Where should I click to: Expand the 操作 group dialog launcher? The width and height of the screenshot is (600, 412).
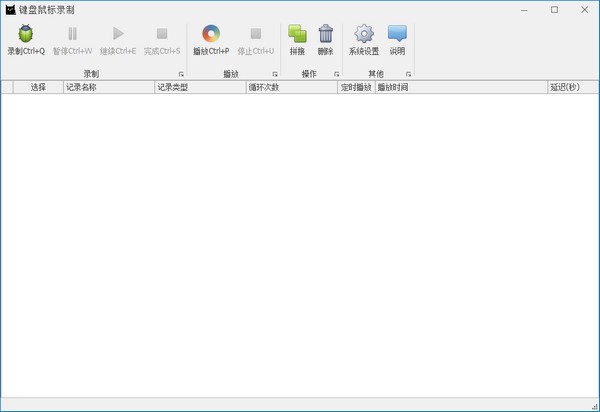337,74
